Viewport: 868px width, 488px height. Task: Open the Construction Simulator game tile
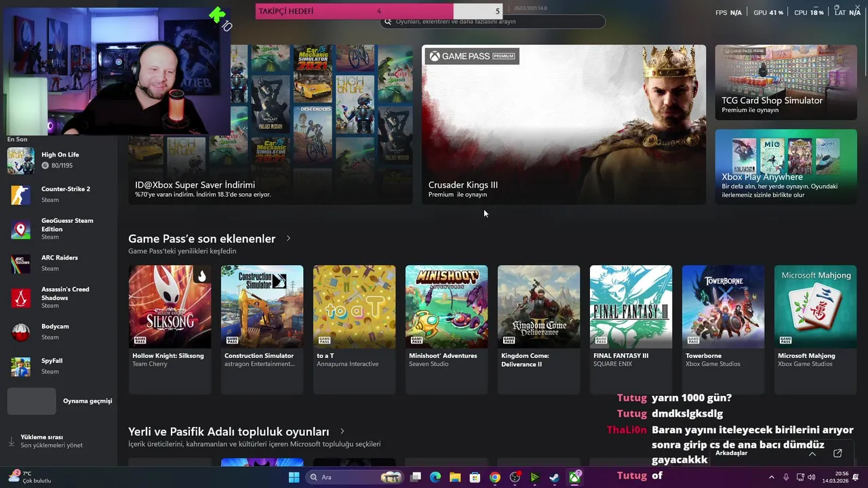[262, 329]
